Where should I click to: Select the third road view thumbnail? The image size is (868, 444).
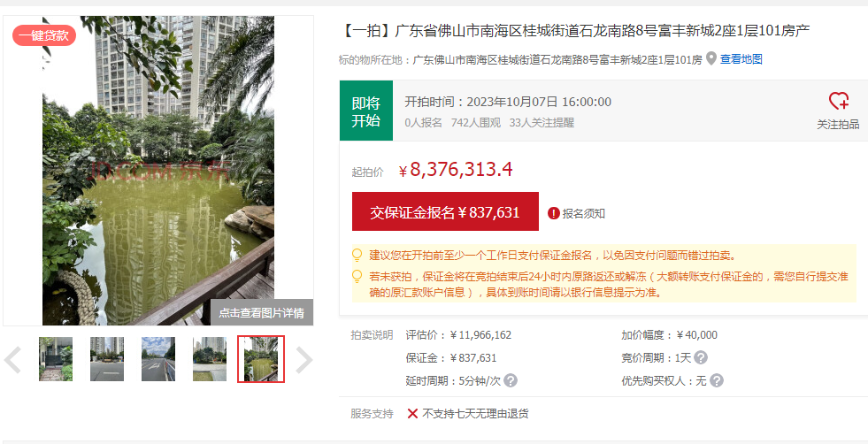(x=158, y=359)
